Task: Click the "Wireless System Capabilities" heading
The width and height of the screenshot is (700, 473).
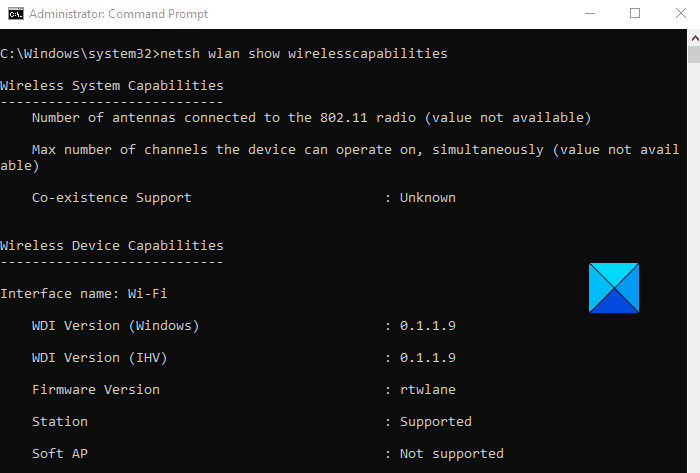Action: [112, 86]
